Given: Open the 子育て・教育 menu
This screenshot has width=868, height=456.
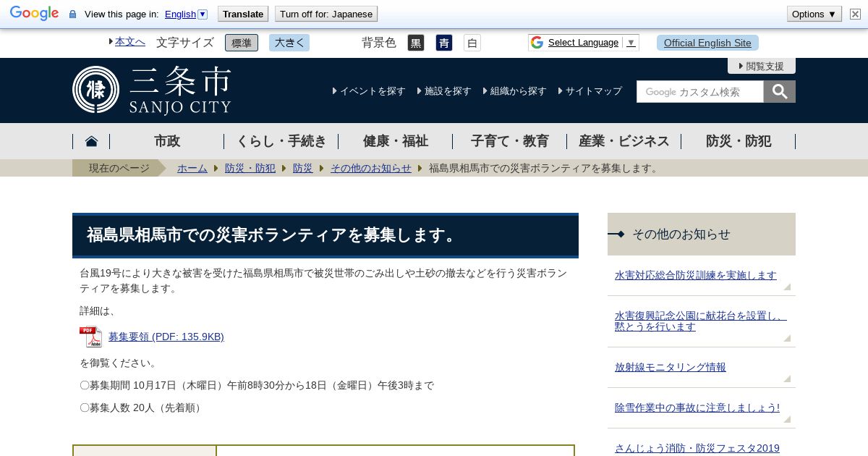Looking at the screenshot, I should pos(510,141).
